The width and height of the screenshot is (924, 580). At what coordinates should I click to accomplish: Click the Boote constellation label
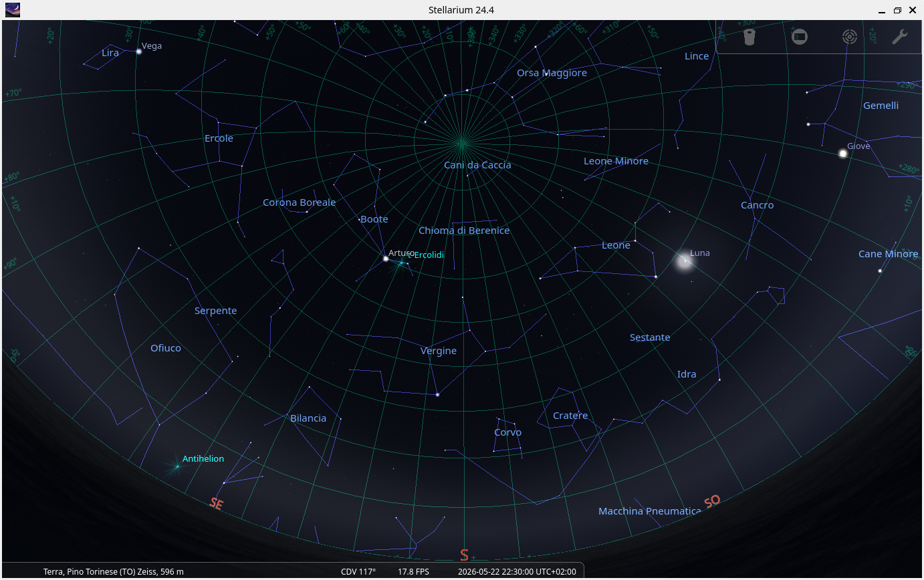(374, 219)
